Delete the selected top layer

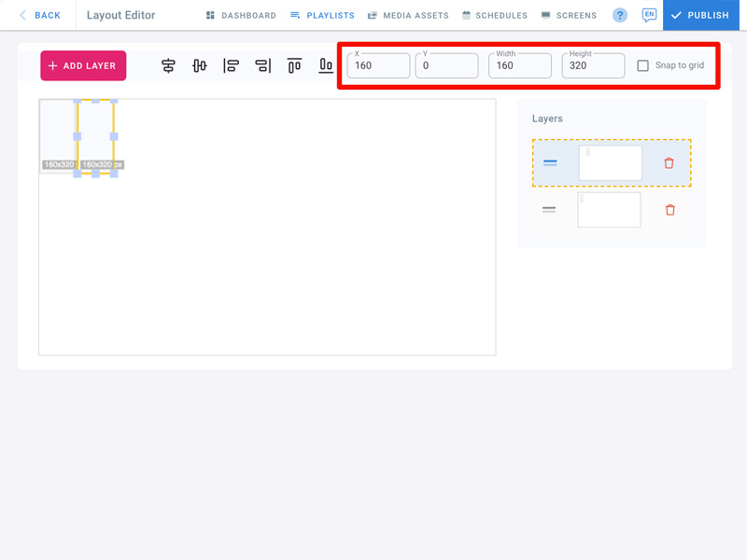click(669, 163)
